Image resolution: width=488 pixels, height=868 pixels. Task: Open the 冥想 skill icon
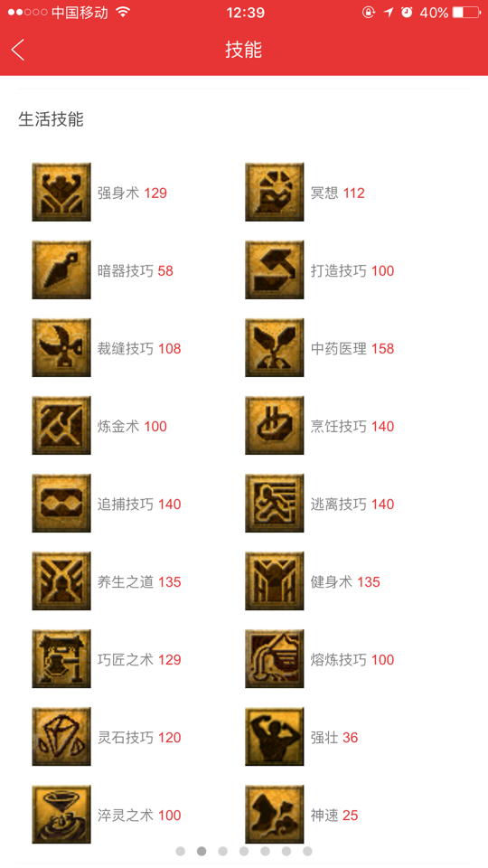click(x=275, y=192)
